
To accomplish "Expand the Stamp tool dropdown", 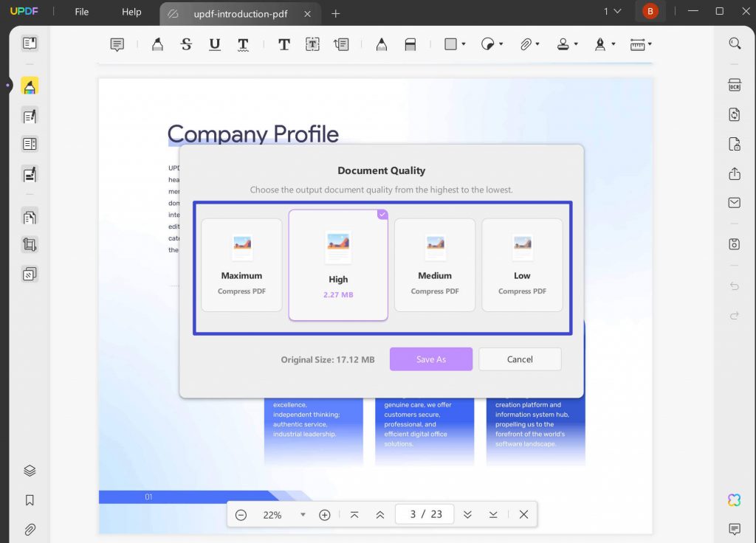I will point(575,44).
